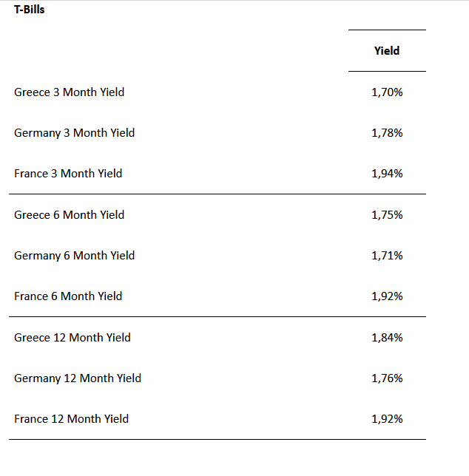Click the France 6 Month 1,92% value
The image size is (469, 476).
pos(387,296)
